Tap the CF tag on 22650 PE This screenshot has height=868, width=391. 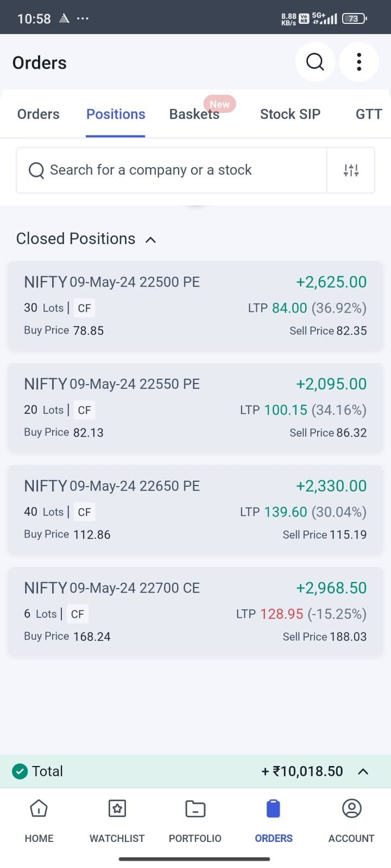coord(84,512)
